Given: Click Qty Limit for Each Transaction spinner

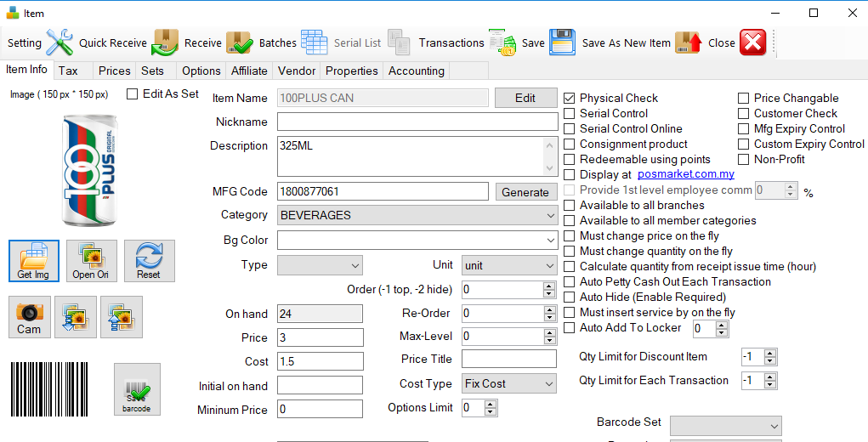Looking at the screenshot, I should (x=770, y=381).
